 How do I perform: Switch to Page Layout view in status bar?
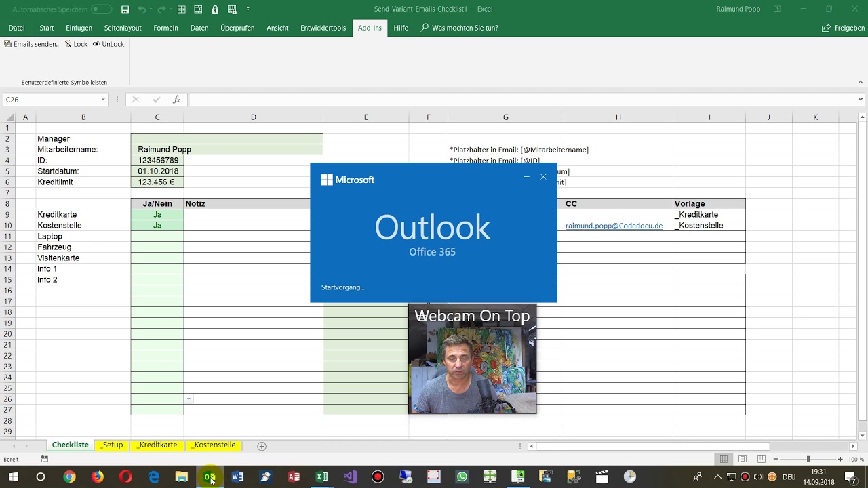[x=743, y=460]
